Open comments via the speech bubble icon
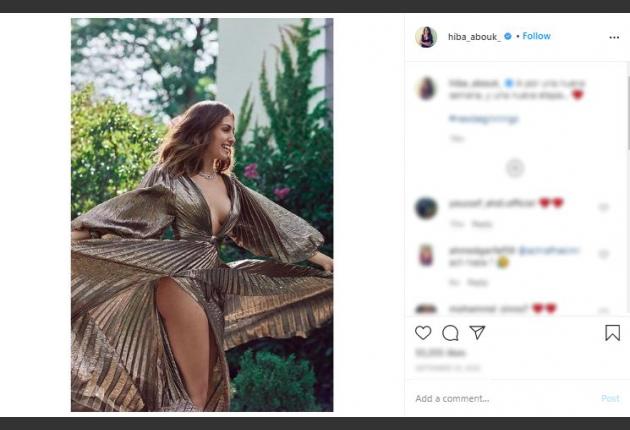630x430 pixels. [x=450, y=333]
